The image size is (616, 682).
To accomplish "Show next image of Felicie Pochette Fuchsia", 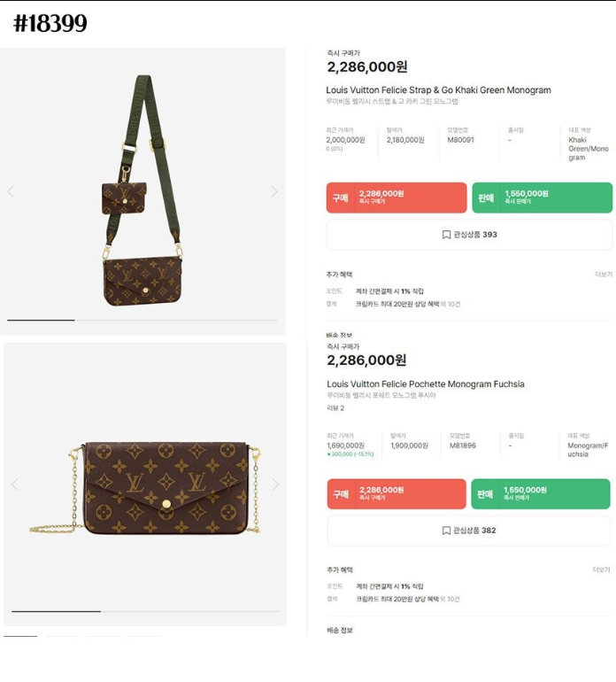I will (275, 484).
